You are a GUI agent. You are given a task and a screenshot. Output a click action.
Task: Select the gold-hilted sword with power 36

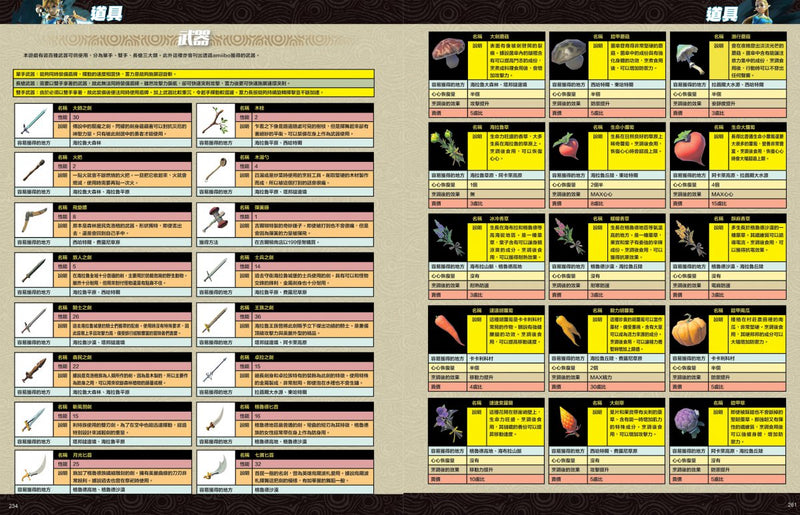216,321
